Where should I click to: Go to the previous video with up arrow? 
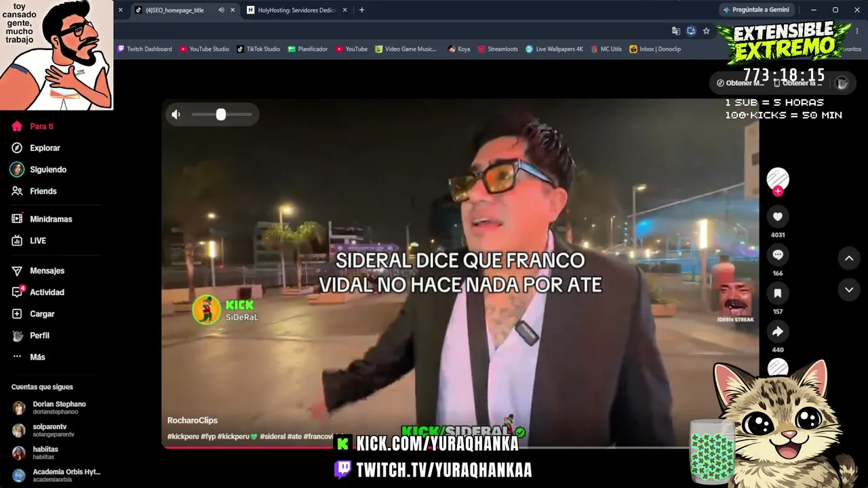click(849, 258)
